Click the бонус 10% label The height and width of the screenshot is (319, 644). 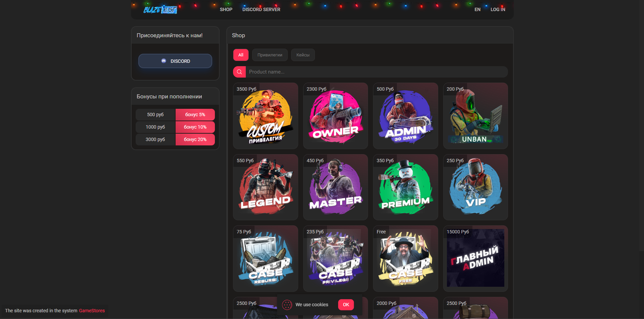click(x=195, y=127)
